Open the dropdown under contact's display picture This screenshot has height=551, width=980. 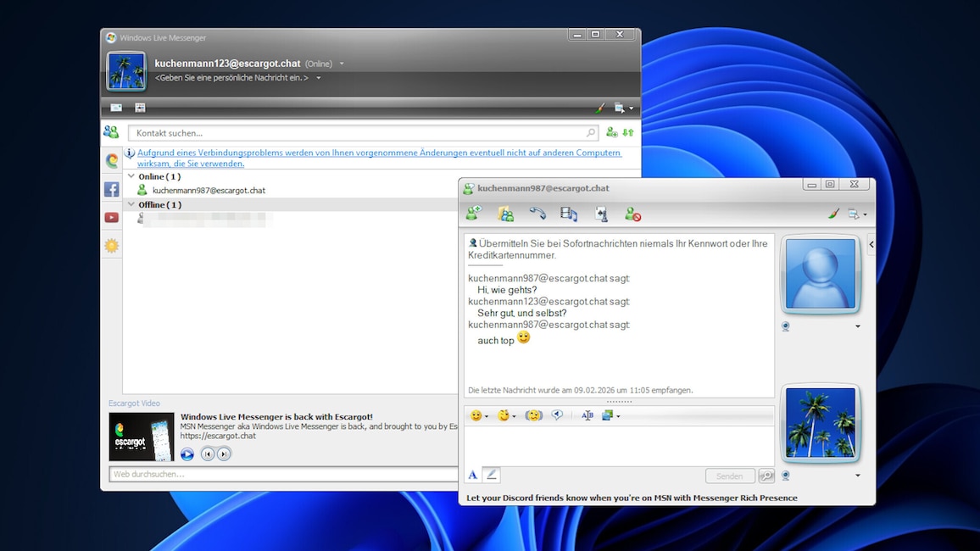pyautogui.click(x=858, y=326)
